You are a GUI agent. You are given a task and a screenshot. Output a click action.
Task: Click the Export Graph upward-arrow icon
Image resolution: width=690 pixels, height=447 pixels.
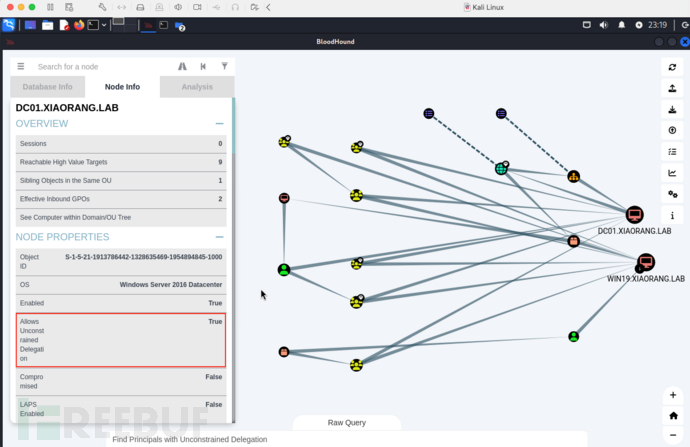[x=672, y=88]
